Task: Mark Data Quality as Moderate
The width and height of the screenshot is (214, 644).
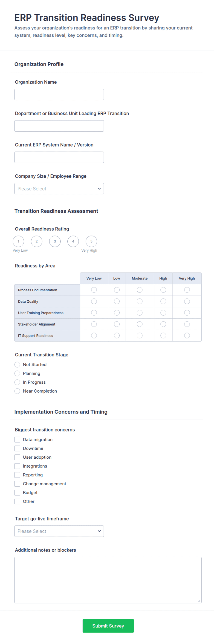Action: click(139, 301)
